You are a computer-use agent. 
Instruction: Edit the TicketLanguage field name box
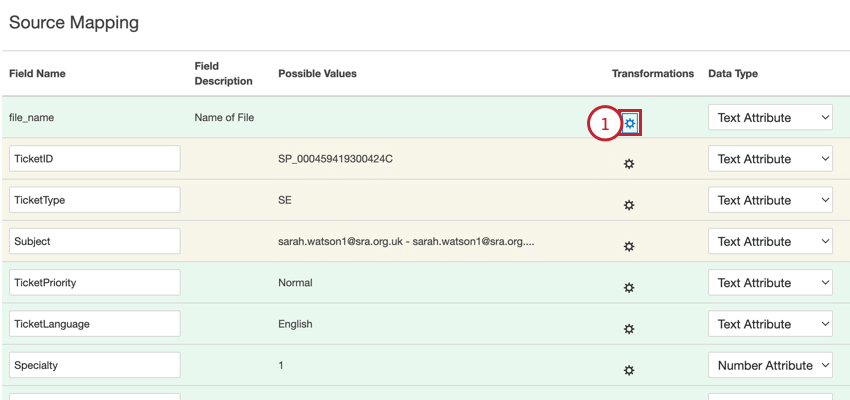click(x=95, y=324)
